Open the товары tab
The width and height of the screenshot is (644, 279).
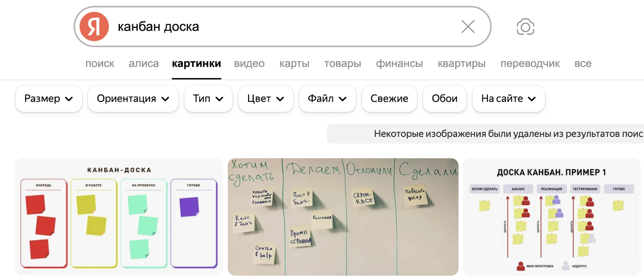tap(343, 64)
